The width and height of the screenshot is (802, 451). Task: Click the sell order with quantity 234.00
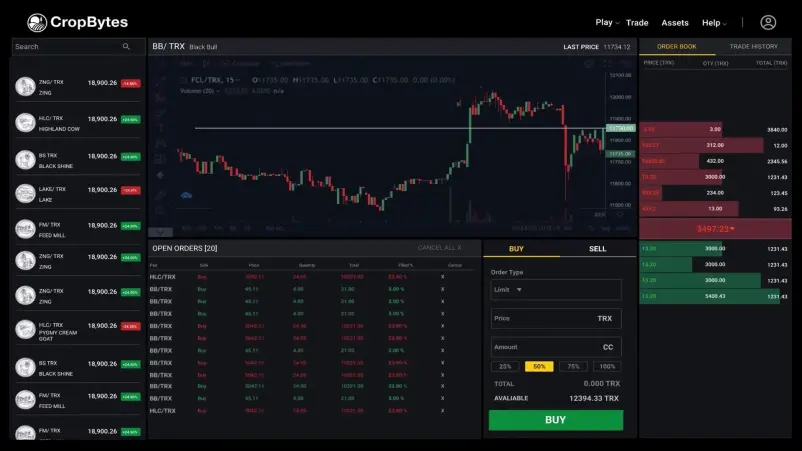715,193
